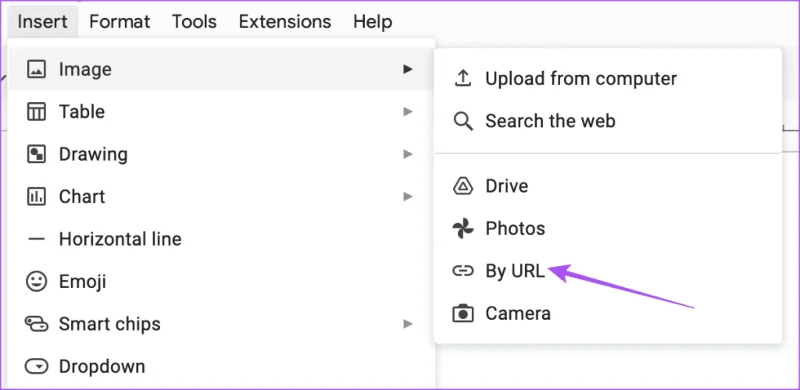Viewport: 800px width, 390px height.
Task: Select the Chart menu entry
Action: [x=221, y=196]
